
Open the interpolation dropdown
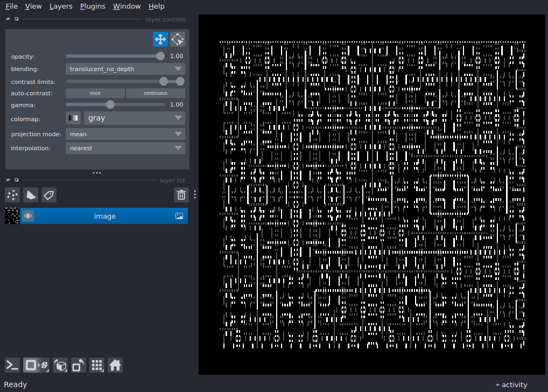click(125, 148)
